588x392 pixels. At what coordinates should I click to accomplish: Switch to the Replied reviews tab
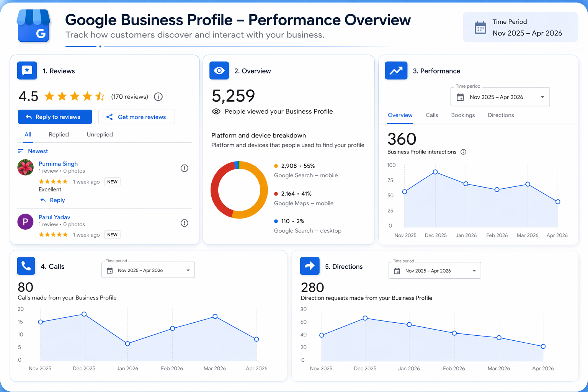[x=59, y=135]
